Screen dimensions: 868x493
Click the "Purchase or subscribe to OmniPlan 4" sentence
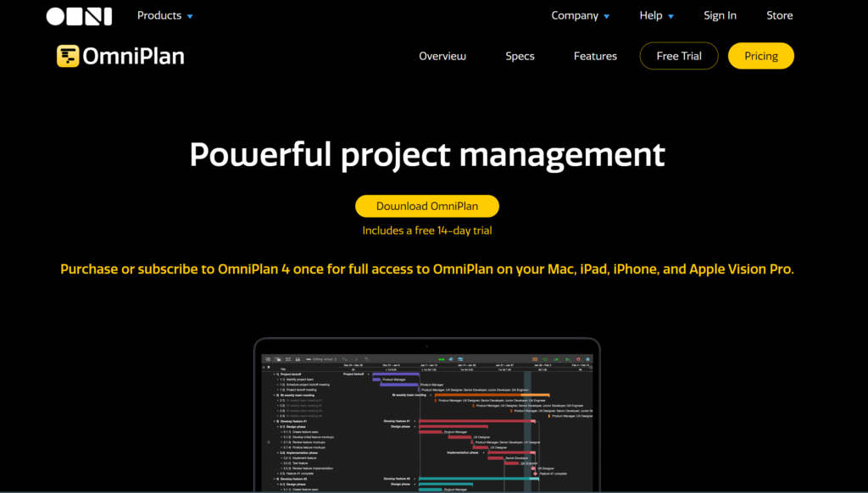pos(427,269)
